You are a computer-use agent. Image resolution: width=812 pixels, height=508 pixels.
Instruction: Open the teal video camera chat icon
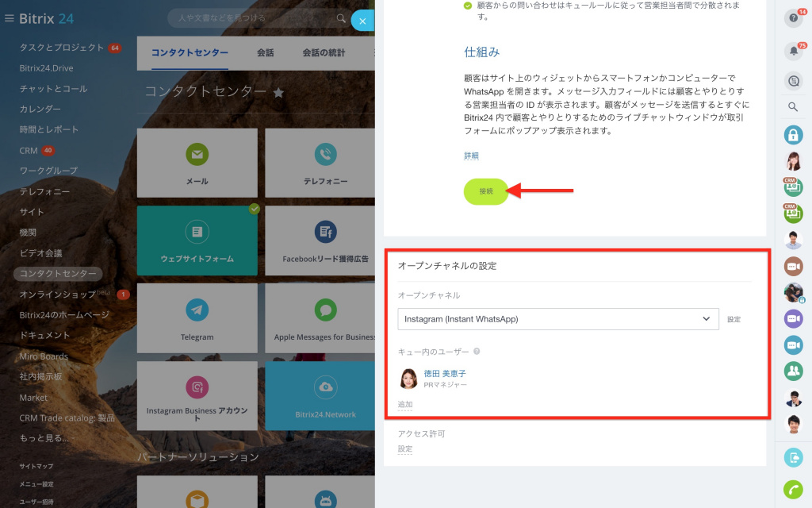[793, 344]
